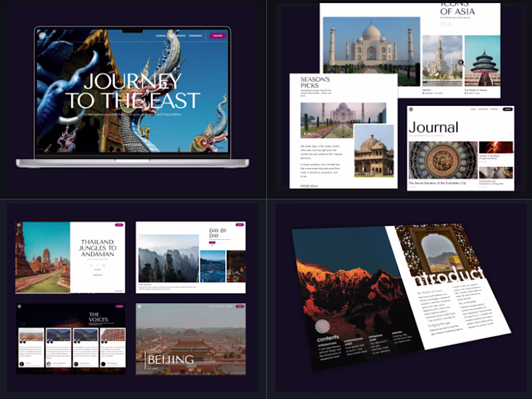Open the ornate ceiling feature image in Journal
Viewport: 532px width, 399px height.
pos(443,160)
